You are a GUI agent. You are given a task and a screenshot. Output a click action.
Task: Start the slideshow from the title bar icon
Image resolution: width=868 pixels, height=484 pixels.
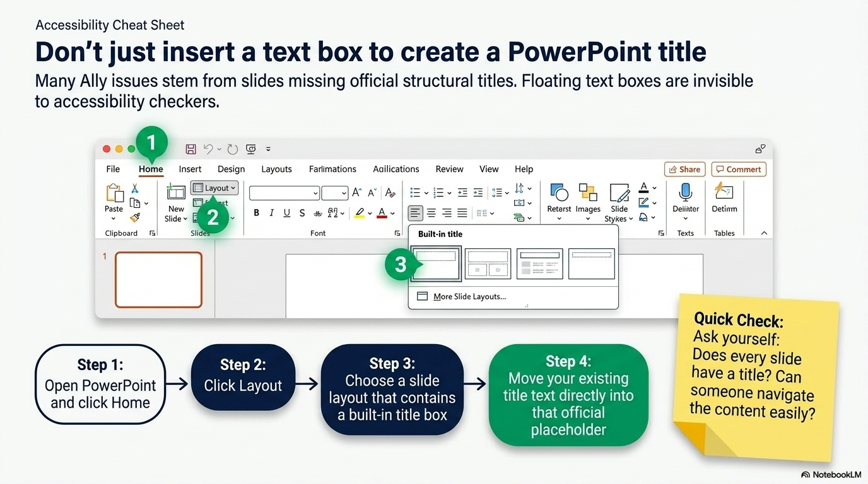pos(251,149)
